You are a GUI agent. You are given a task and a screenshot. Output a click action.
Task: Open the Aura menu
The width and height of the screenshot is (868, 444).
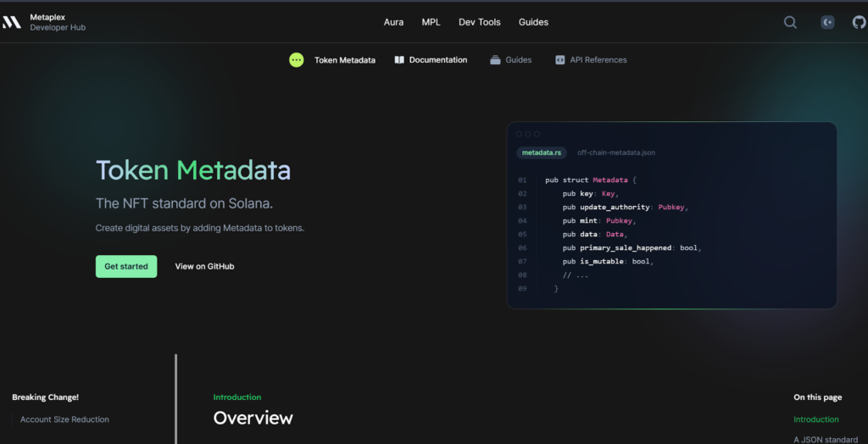[x=393, y=22]
